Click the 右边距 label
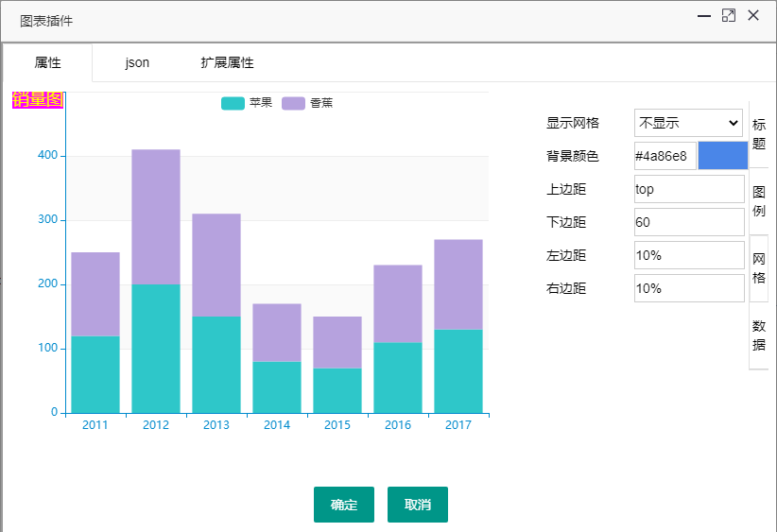This screenshot has width=777, height=532. click(x=566, y=288)
